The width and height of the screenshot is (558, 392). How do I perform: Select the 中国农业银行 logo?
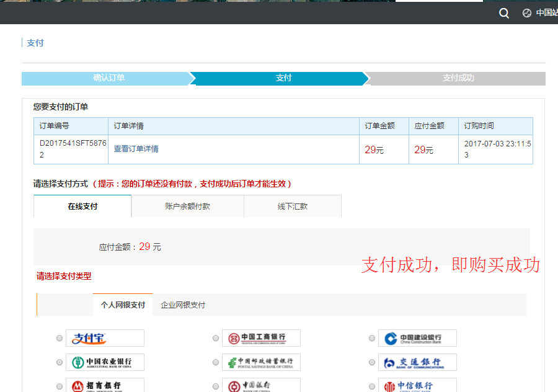pyautogui.click(x=105, y=362)
